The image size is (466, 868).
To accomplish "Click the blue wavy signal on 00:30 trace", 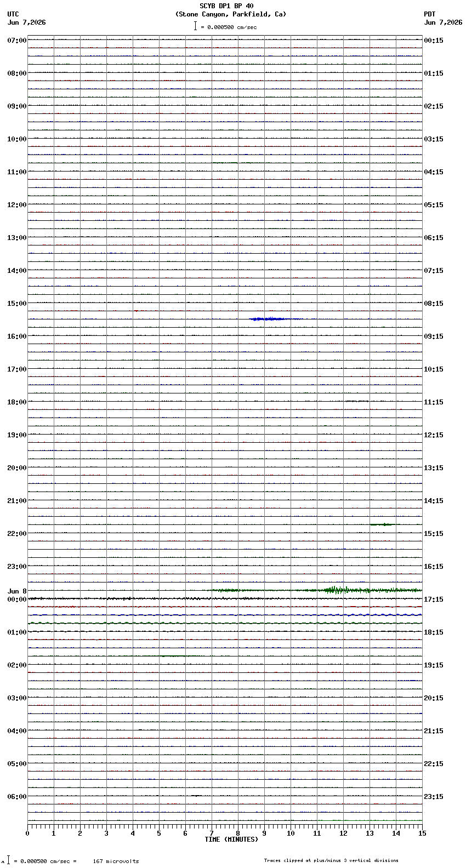I will pos(384,615).
